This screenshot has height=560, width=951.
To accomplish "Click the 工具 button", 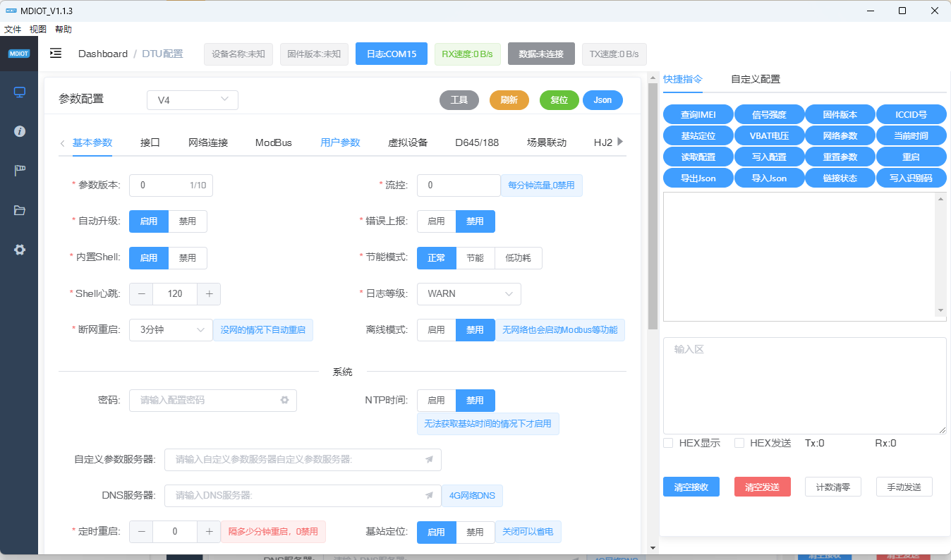I will pyautogui.click(x=459, y=100).
